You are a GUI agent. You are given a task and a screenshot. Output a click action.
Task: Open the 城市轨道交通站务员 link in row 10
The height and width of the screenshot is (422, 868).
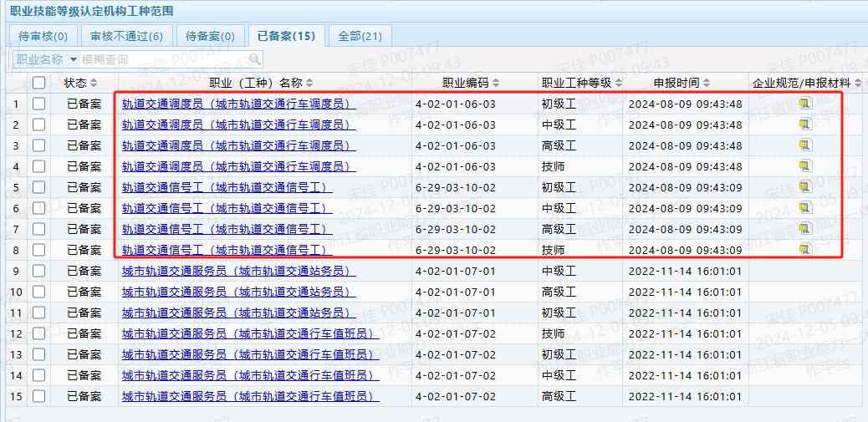238,292
